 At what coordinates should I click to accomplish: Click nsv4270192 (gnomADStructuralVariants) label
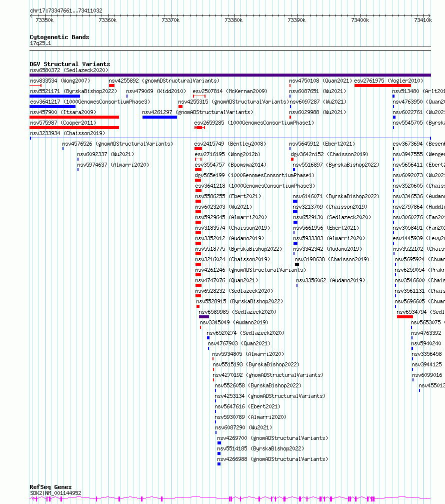pyautogui.click(x=268, y=375)
